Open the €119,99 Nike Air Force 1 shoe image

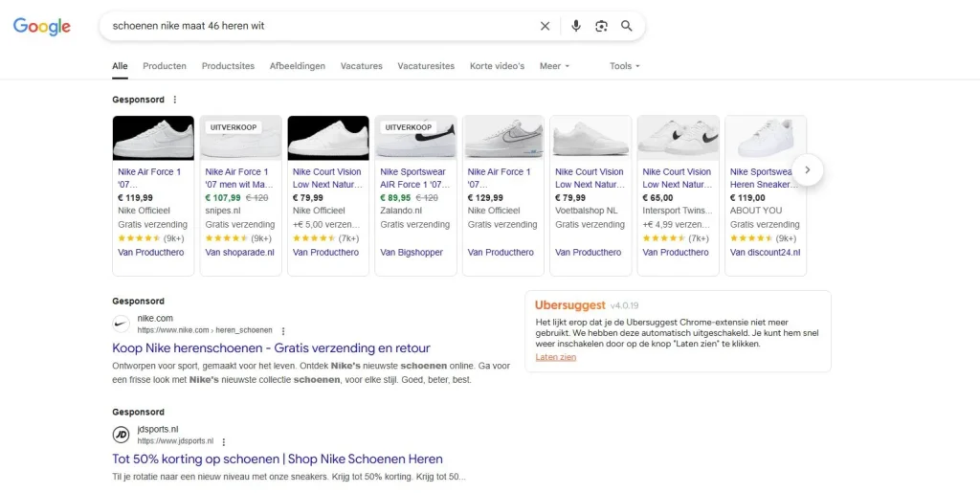pos(153,138)
